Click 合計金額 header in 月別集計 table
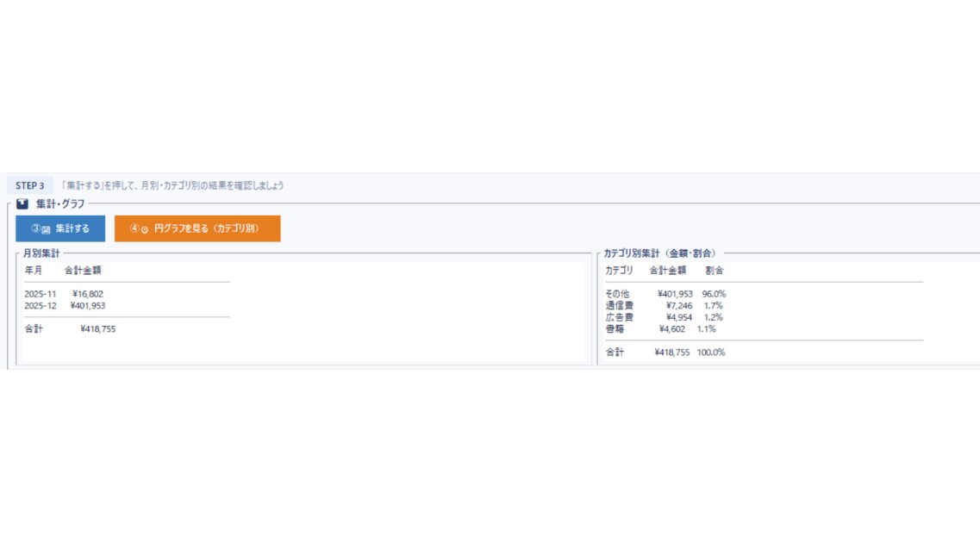The width and height of the screenshot is (980, 543). pyautogui.click(x=83, y=270)
